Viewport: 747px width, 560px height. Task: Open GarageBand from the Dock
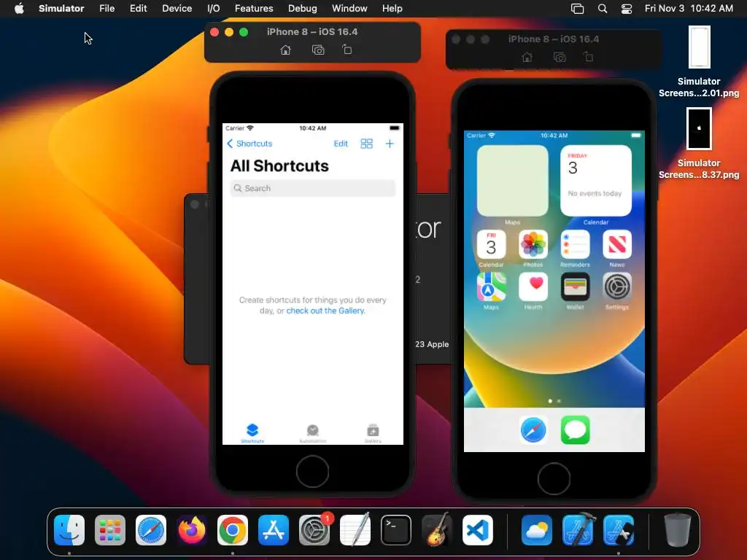(437, 530)
